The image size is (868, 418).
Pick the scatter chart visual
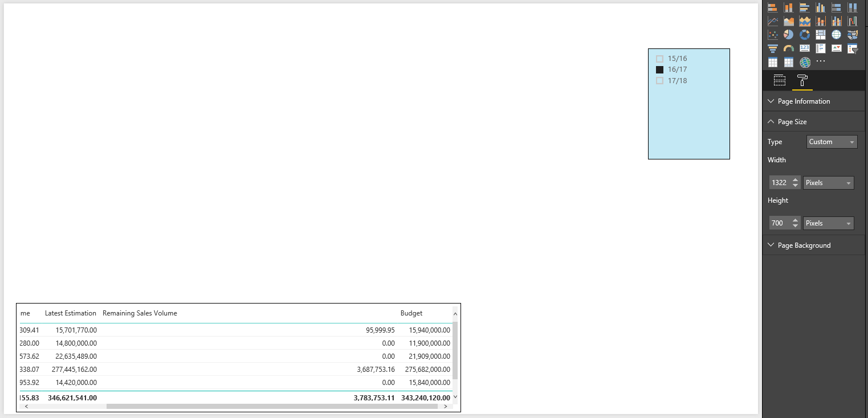click(x=773, y=35)
